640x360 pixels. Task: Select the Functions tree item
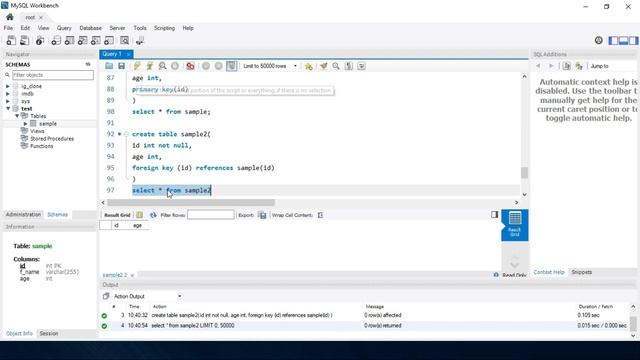point(41,146)
